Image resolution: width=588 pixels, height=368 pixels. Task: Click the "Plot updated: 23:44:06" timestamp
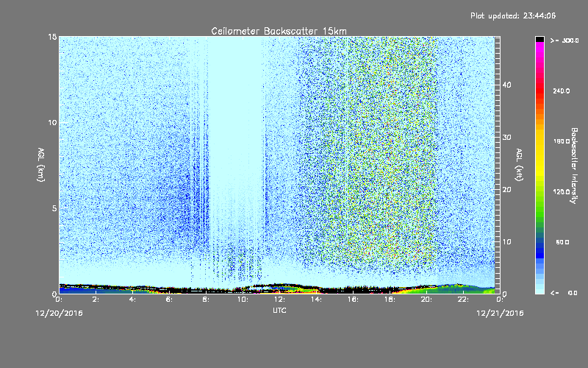point(513,15)
